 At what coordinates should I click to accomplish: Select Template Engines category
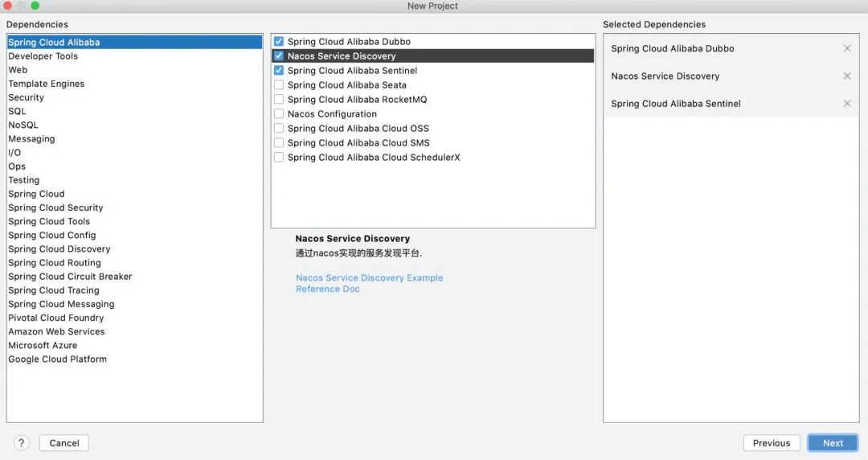(134, 84)
